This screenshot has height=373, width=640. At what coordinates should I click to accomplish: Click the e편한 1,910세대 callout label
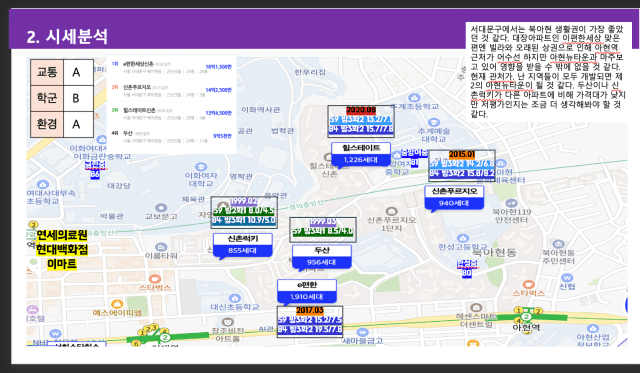(307, 291)
